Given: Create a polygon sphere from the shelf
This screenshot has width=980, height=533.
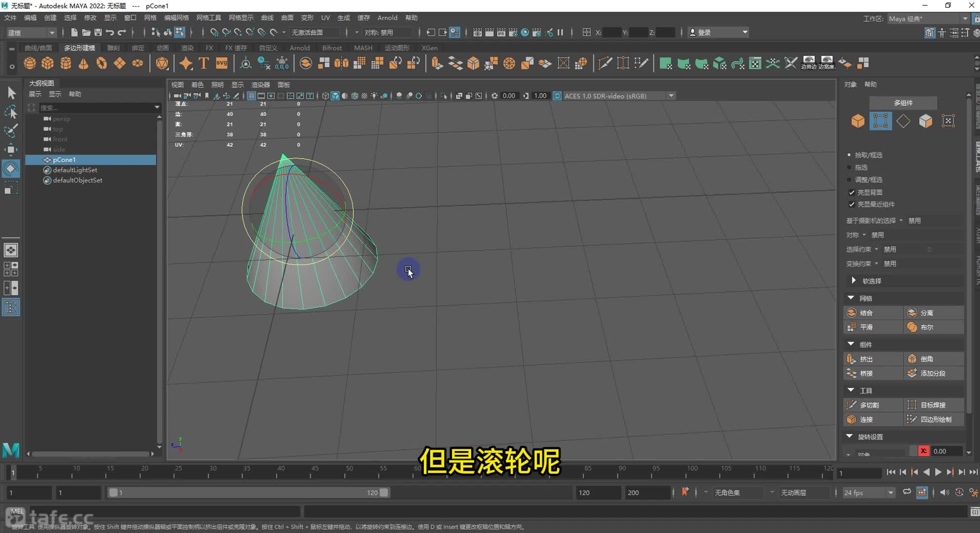Looking at the screenshot, I should (x=30, y=63).
